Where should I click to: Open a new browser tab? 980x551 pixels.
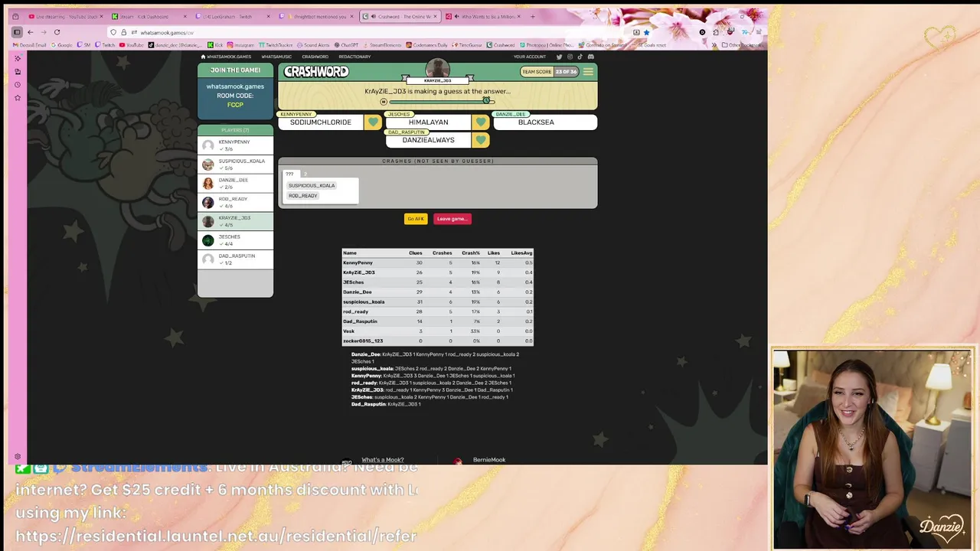(x=532, y=16)
